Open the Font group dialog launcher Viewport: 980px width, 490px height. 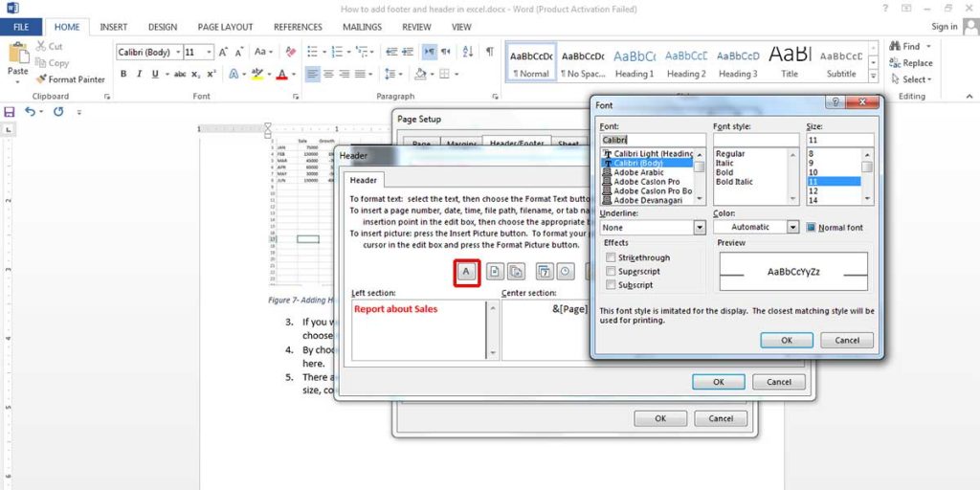click(295, 97)
